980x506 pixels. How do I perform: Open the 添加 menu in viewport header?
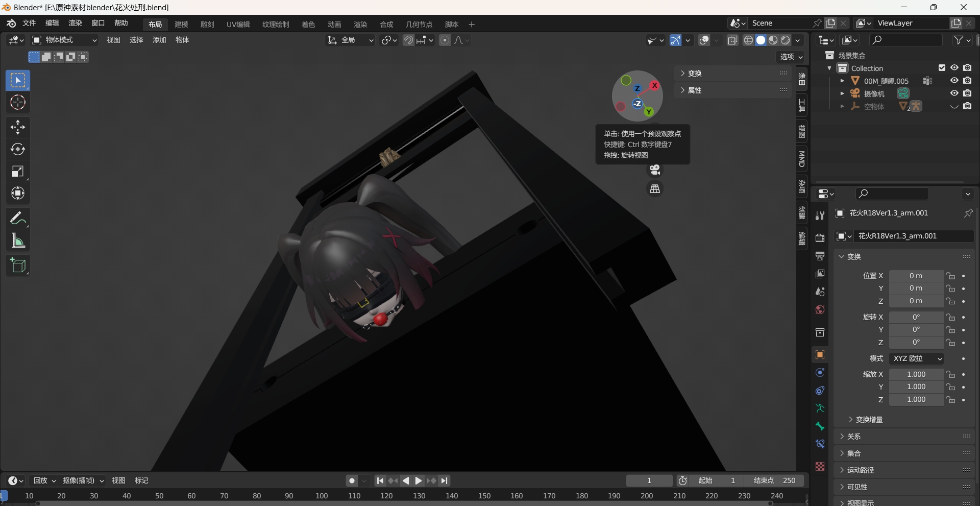[159, 40]
